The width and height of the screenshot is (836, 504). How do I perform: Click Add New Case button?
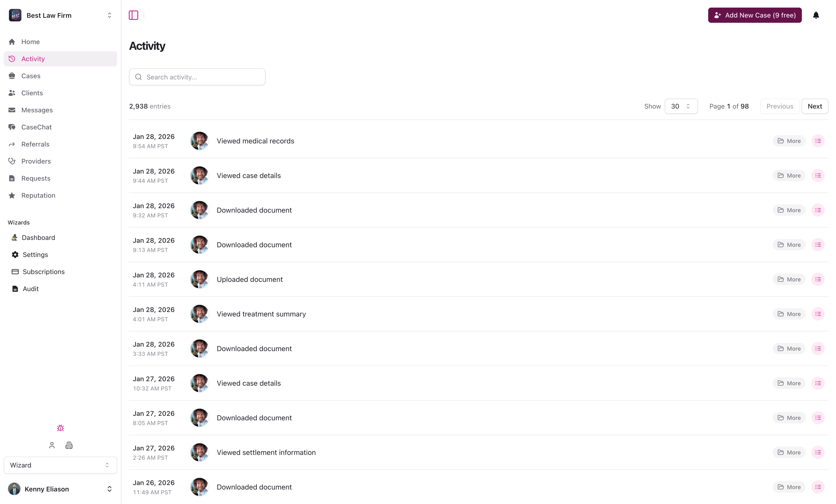755,15
